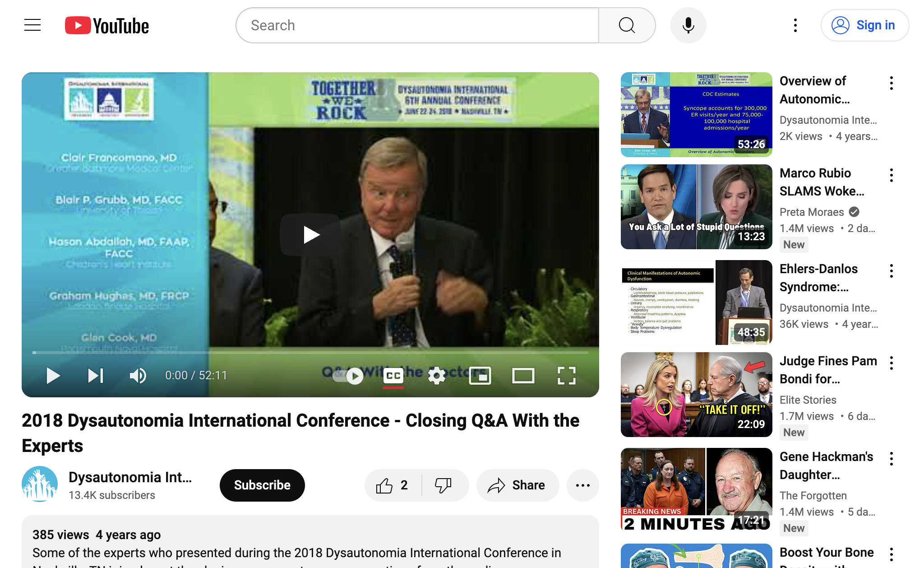Click the video progress bar
Screen dimensions: 924x568
(310, 352)
